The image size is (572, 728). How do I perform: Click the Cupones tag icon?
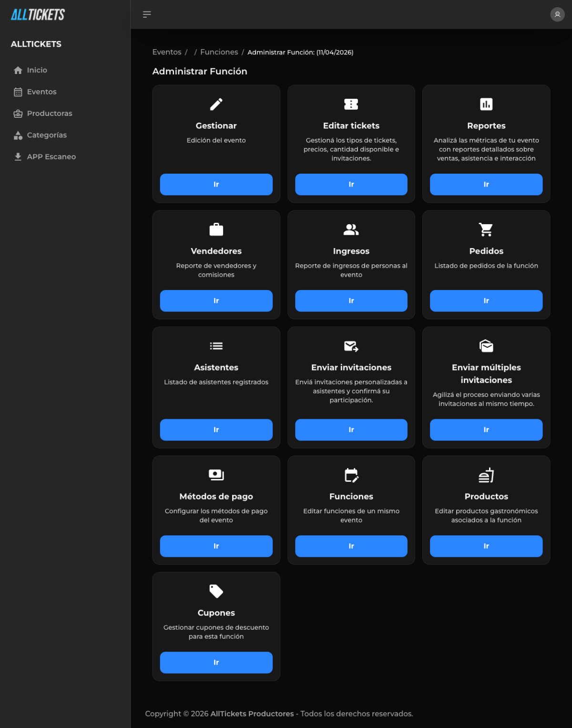click(x=216, y=591)
